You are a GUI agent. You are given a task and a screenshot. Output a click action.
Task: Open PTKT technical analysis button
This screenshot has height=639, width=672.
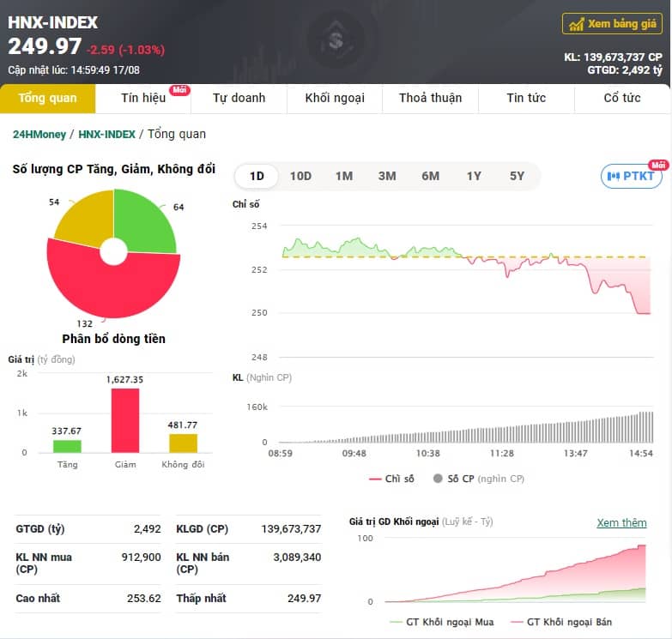tap(632, 176)
